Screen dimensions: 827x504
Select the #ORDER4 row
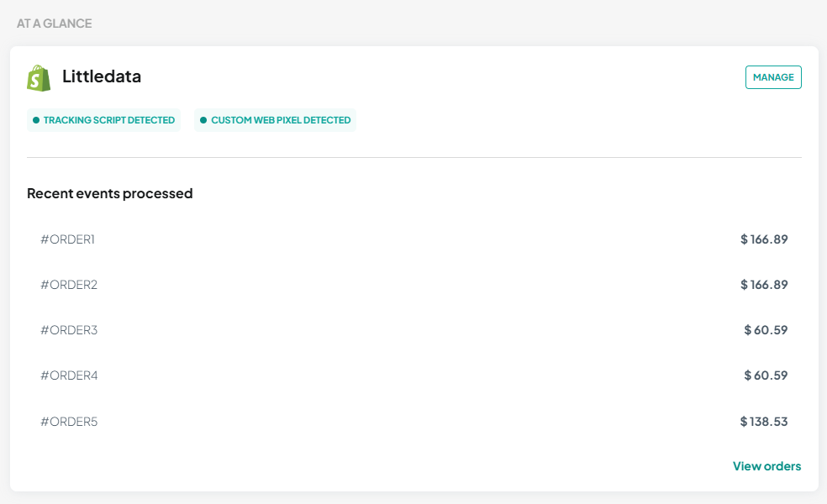(x=414, y=375)
